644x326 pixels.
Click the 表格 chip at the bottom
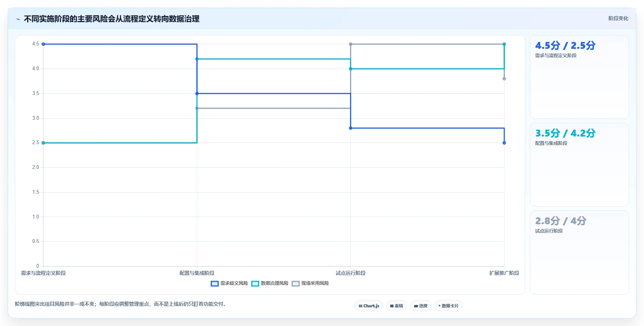(396, 306)
